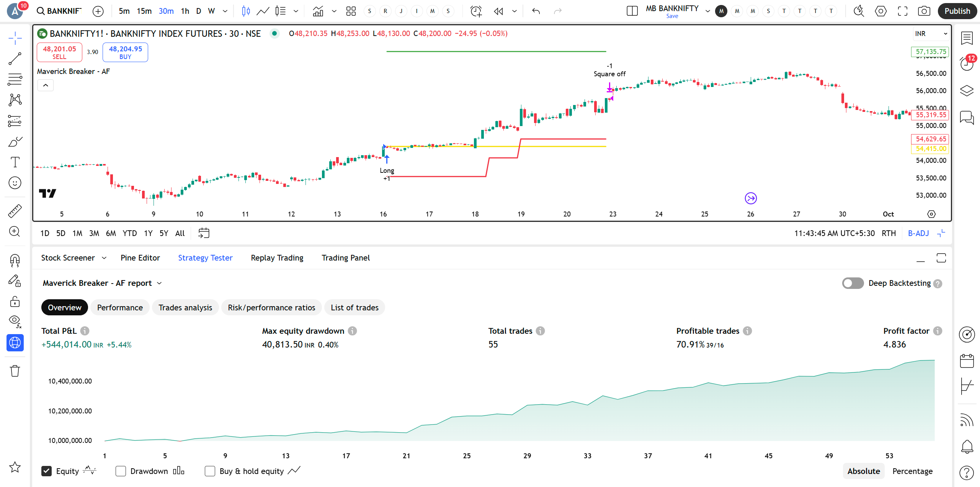
Task: Open favorites star toolbar
Action: pos(15,467)
